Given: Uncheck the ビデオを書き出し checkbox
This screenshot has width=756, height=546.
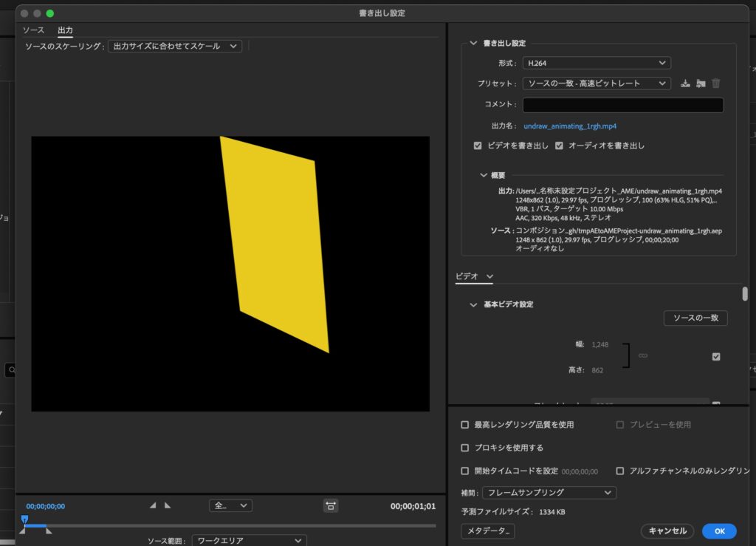Looking at the screenshot, I should (478, 146).
